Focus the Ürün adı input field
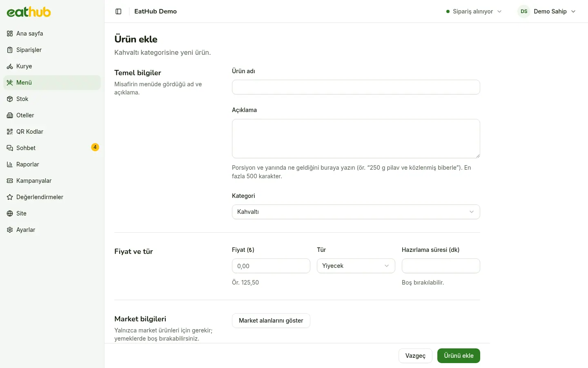Screen dimensions: 588x368 click(356, 87)
